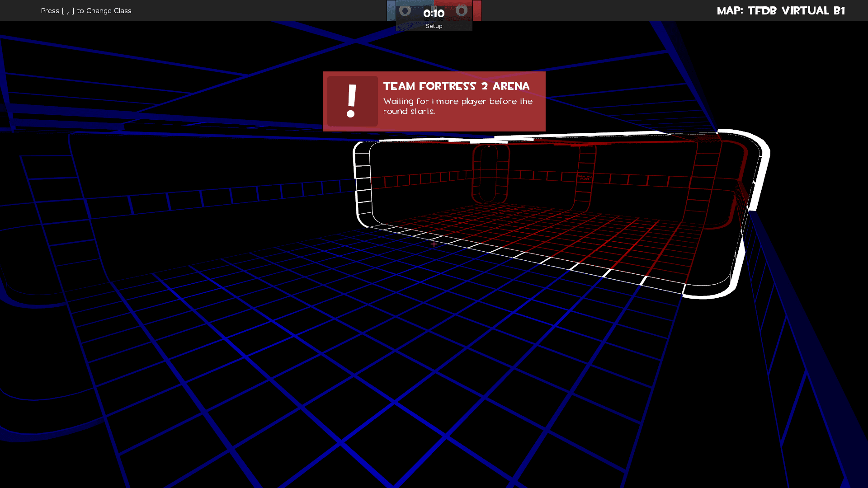This screenshot has width=868, height=488.
Task: Click the 0:10 round timer
Action: (434, 14)
